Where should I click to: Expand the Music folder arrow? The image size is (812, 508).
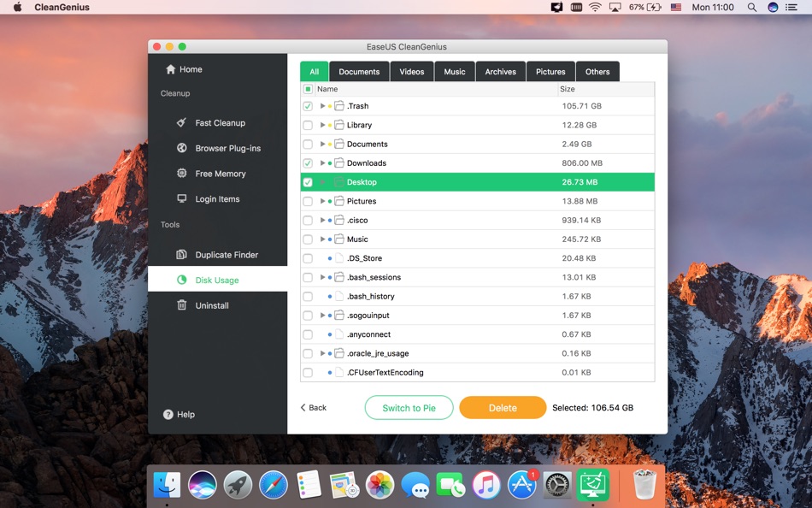coord(322,239)
